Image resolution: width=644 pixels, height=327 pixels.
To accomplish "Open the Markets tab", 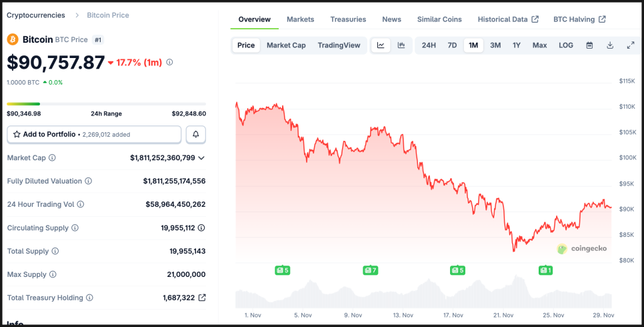I will click(300, 19).
